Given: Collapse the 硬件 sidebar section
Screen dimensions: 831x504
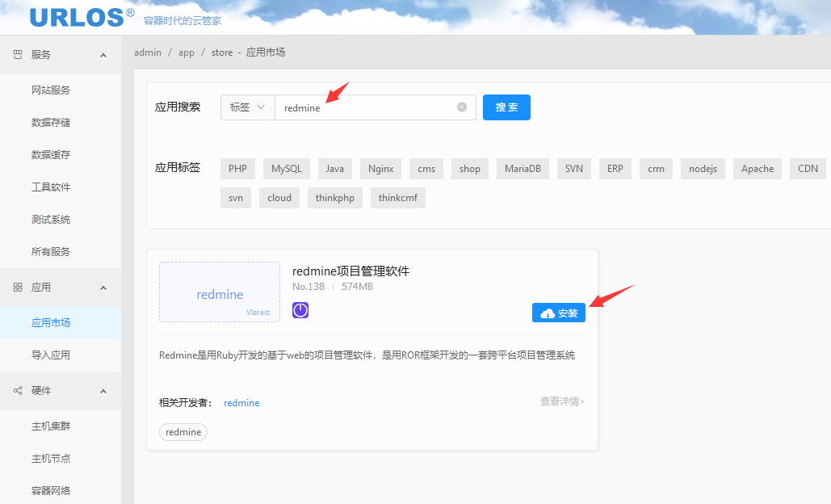Looking at the screenshot, I should [103, 391].
